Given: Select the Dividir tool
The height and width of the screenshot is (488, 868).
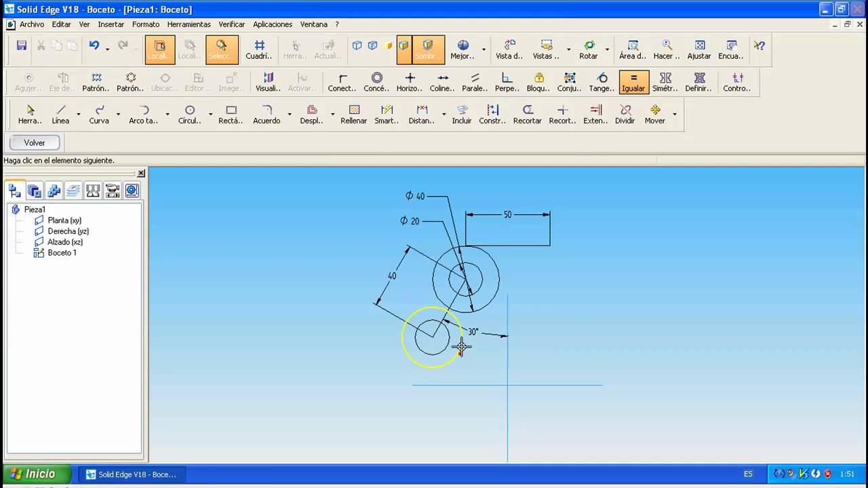Looking at the screenshot, I should tap(625, 115).
